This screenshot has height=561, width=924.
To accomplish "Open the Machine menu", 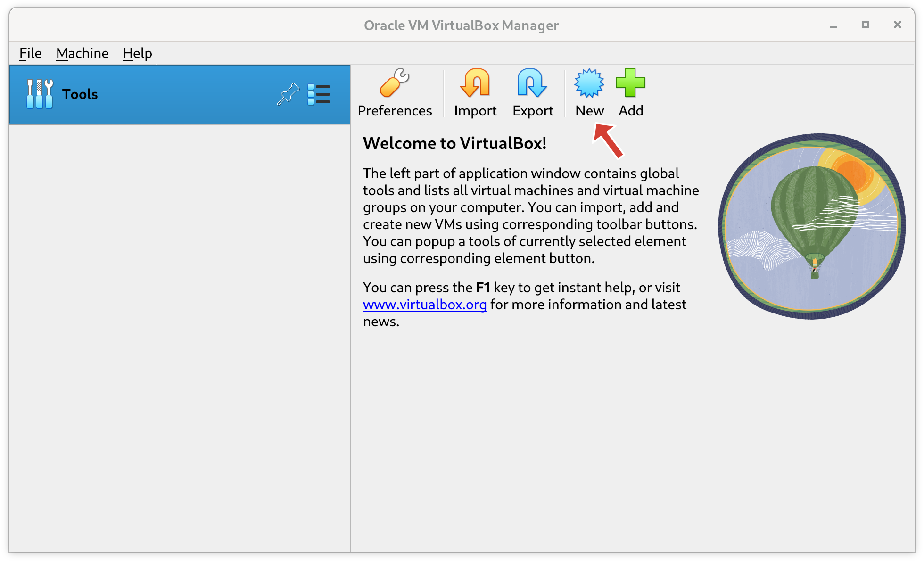I will (82, 52).
